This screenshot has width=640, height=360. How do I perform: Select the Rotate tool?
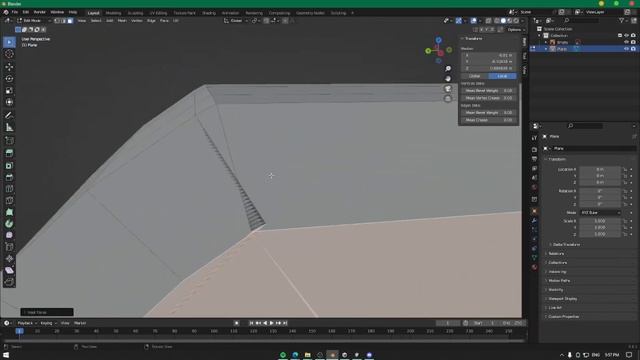click(9, 78)
